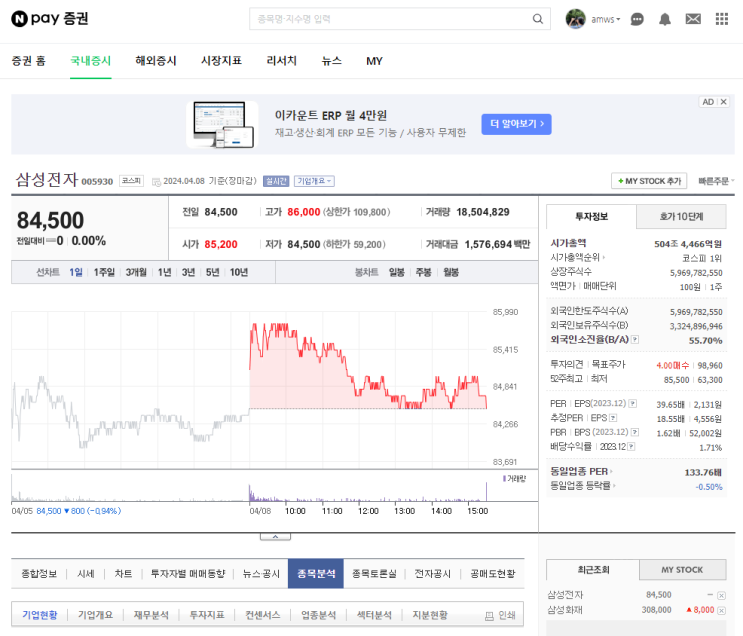Click the search magnifier icon
This screenshot has height=636, width=743.
click(x=537, y=19)
